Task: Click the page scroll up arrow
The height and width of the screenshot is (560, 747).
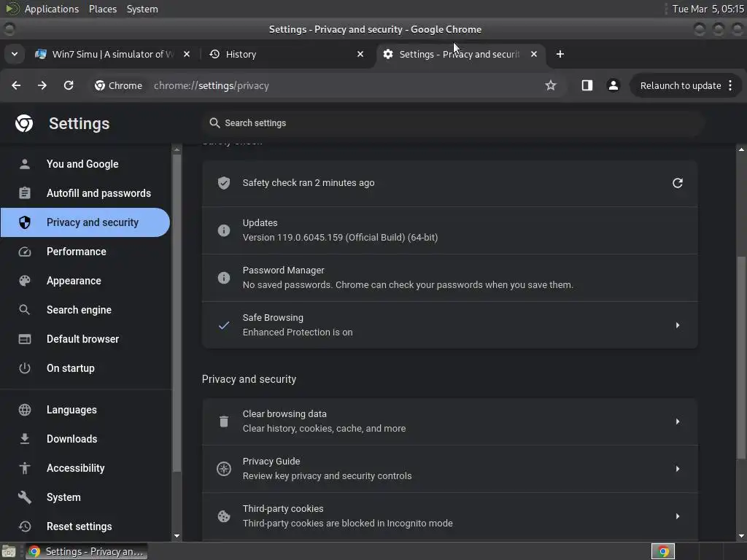Action: 741,150
